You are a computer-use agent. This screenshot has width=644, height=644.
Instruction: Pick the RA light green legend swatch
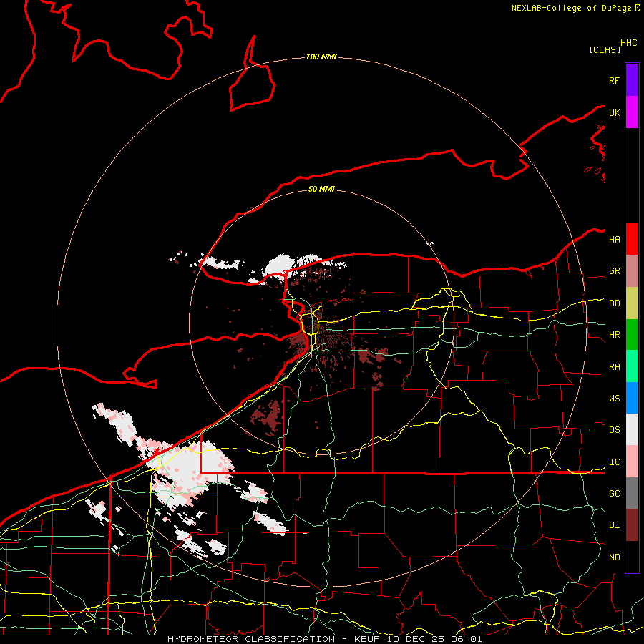pos(632,366)
